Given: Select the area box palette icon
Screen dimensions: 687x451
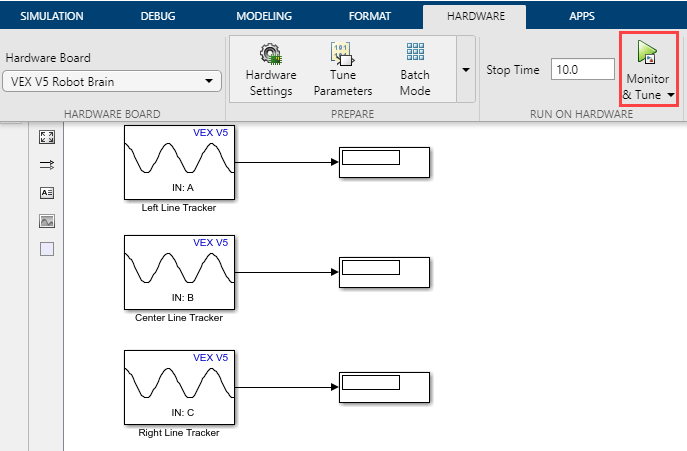Looking at the screenshot, I should pyautogui.click(x=47, y=249).
